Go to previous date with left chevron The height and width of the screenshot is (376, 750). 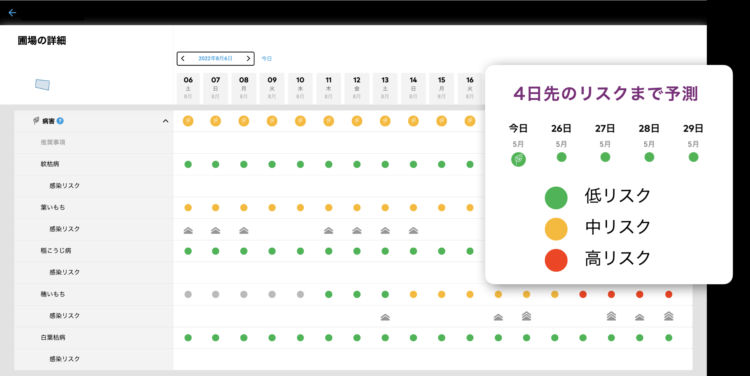[x=183, y=58]
